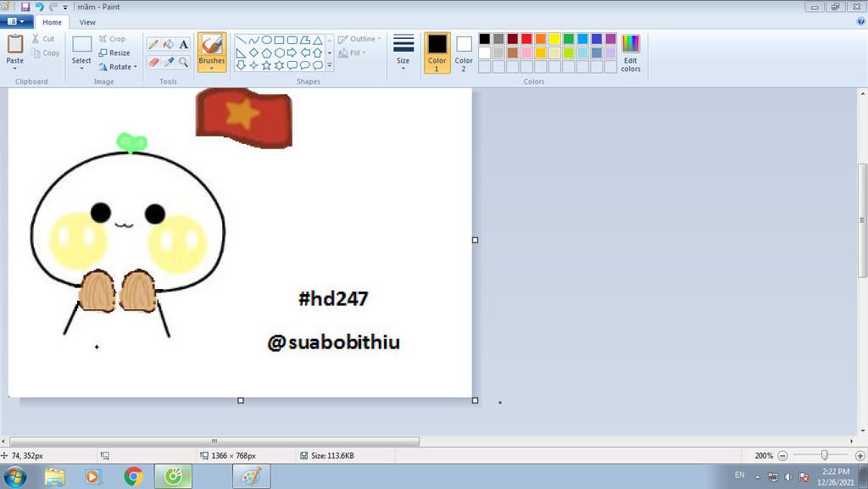
Task: Expand the Shapes gallery more arrow
Action: [x=330, y=65]
